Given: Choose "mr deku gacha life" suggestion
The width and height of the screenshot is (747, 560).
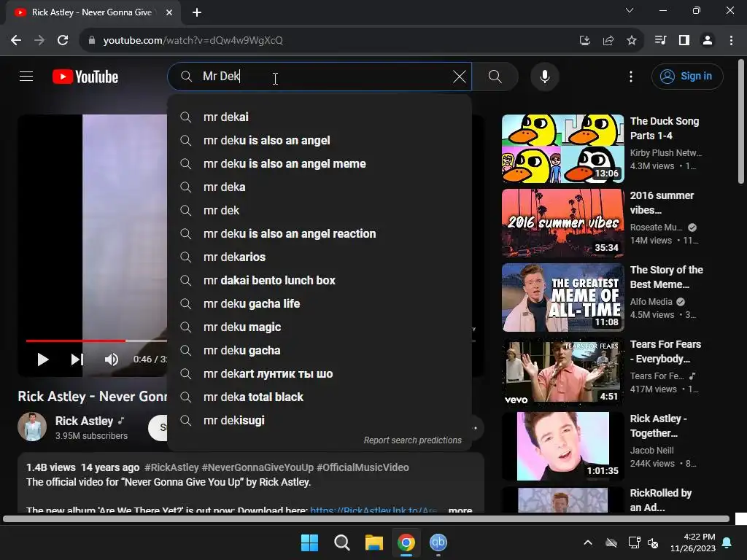Looking at the screenshot, I should click(x=320, y=303).
